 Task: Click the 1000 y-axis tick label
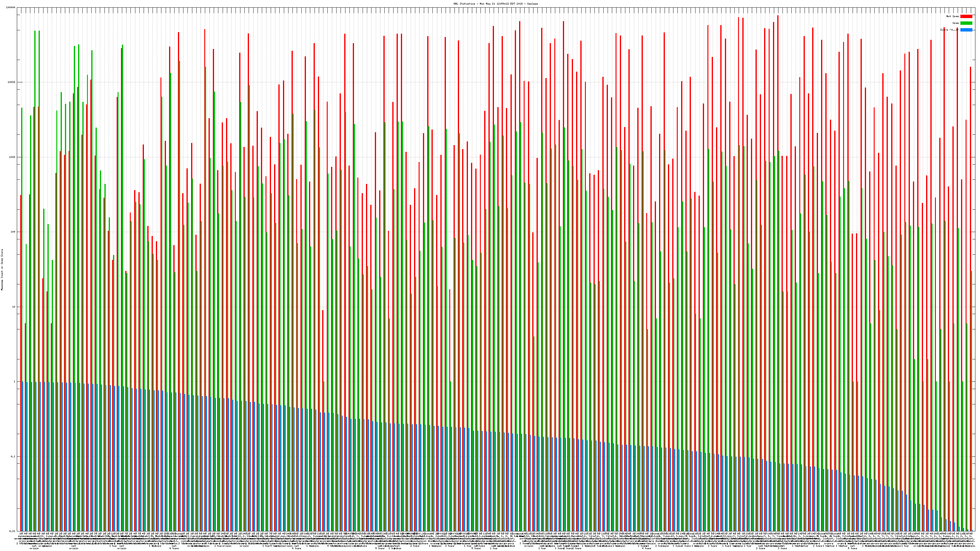click(13, 157)
